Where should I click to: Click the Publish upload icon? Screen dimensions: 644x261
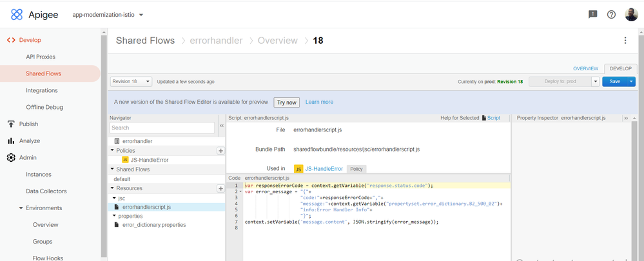tap(11, 124)
